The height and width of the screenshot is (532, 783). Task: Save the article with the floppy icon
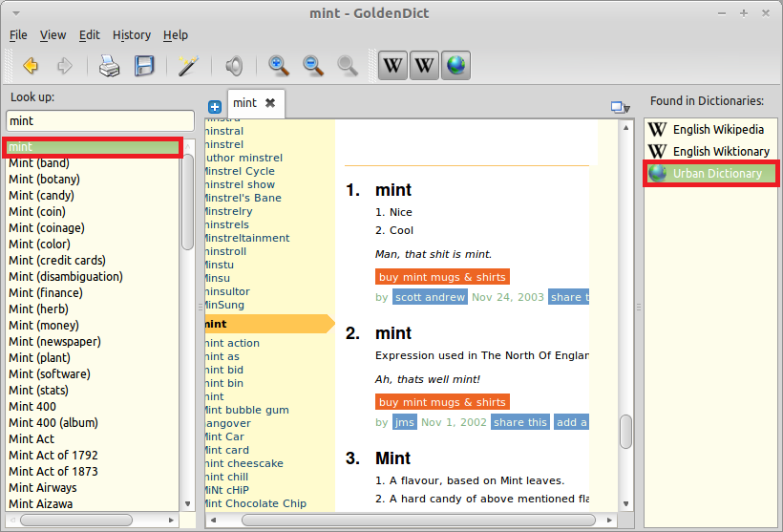(x=144, y=66)
